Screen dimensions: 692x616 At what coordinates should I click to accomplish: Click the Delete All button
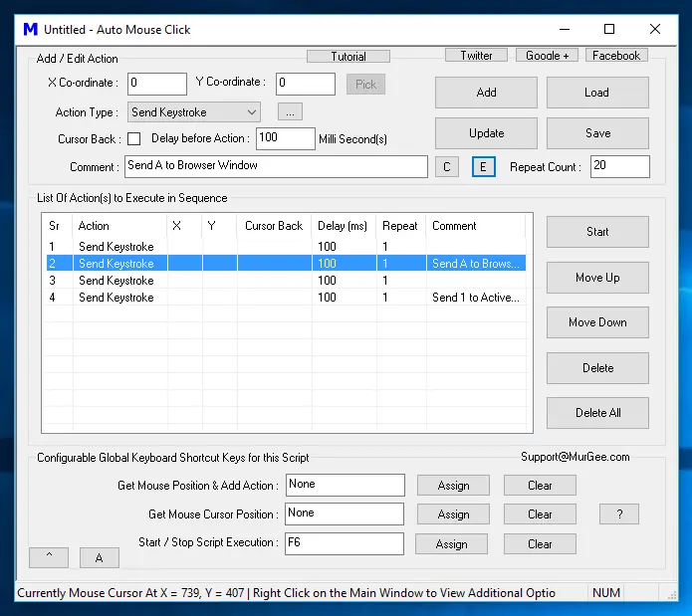[x=597, y=413]
